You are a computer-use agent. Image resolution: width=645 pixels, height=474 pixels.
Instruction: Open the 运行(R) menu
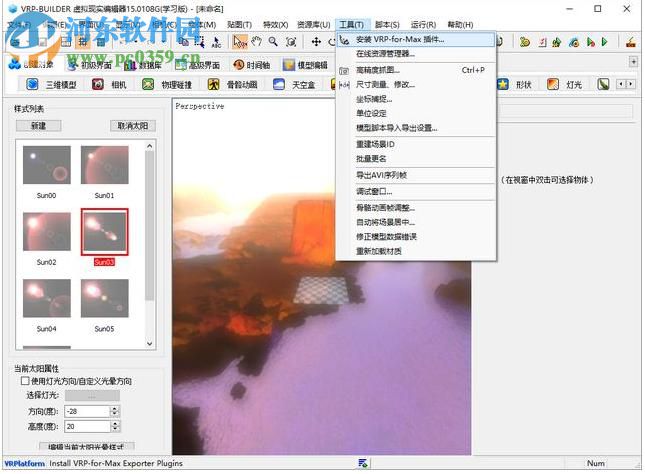click(x=423, y=25)
